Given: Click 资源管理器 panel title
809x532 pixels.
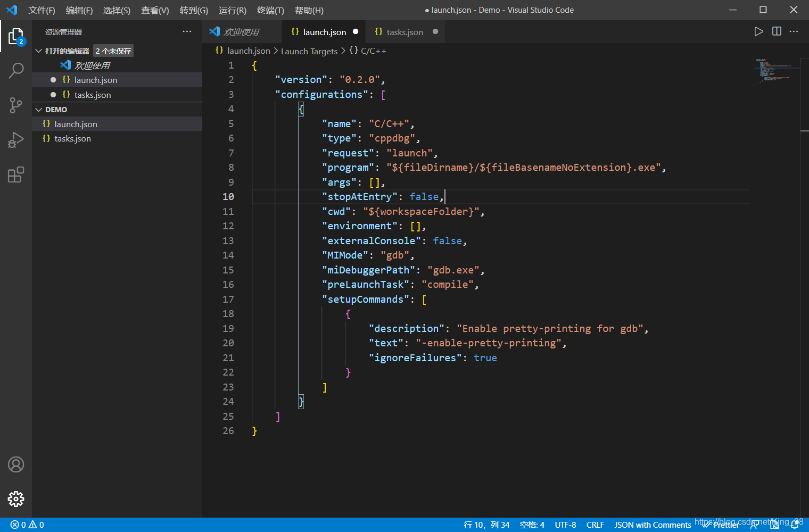Looking at the screenshot, I should click(63, 32).
